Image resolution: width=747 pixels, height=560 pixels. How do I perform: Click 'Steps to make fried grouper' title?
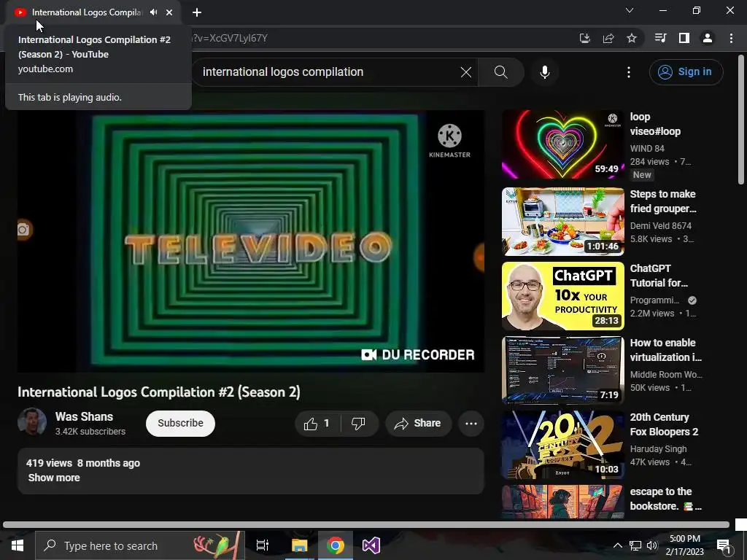click(x=663, y=201)
